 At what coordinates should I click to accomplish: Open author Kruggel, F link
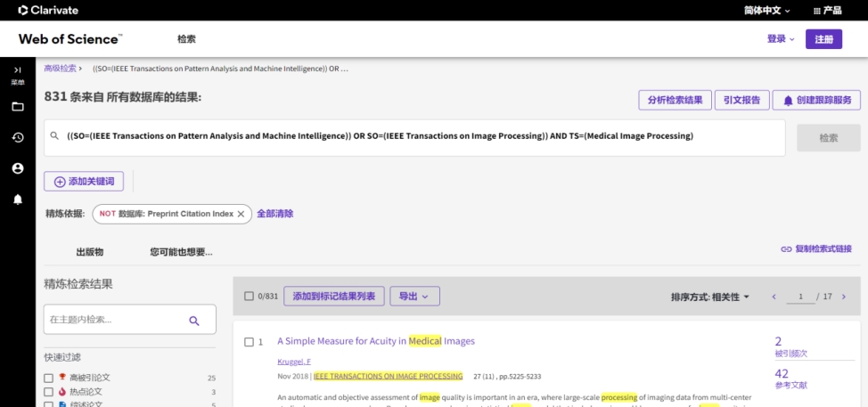click(x=294, y=362)
